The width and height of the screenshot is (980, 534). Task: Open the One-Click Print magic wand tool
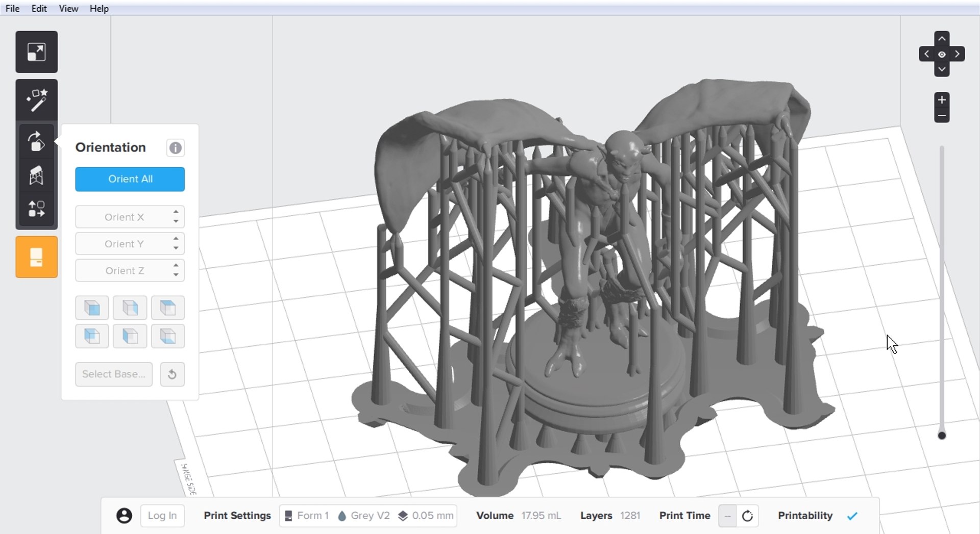[x=36, y=100]
